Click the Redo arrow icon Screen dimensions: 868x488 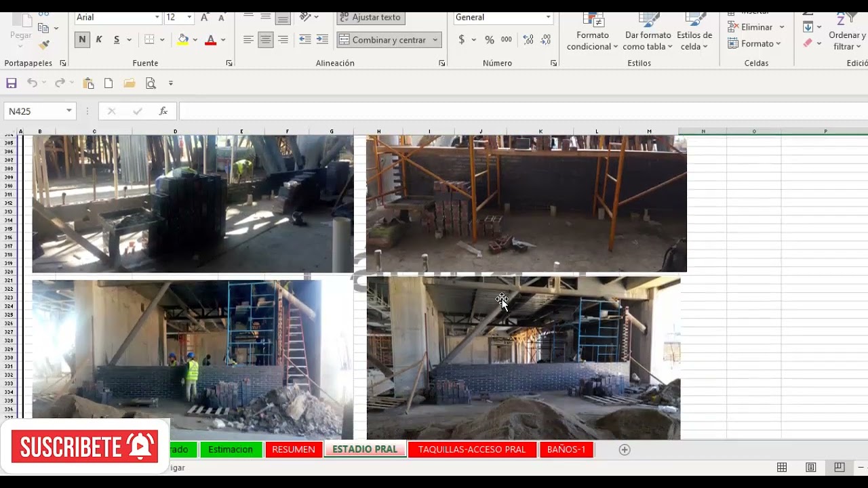tap(60, 83)
